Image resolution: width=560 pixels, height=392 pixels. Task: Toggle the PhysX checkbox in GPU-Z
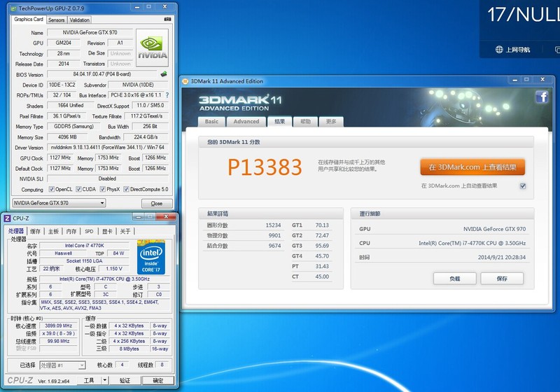coord(102,189)
